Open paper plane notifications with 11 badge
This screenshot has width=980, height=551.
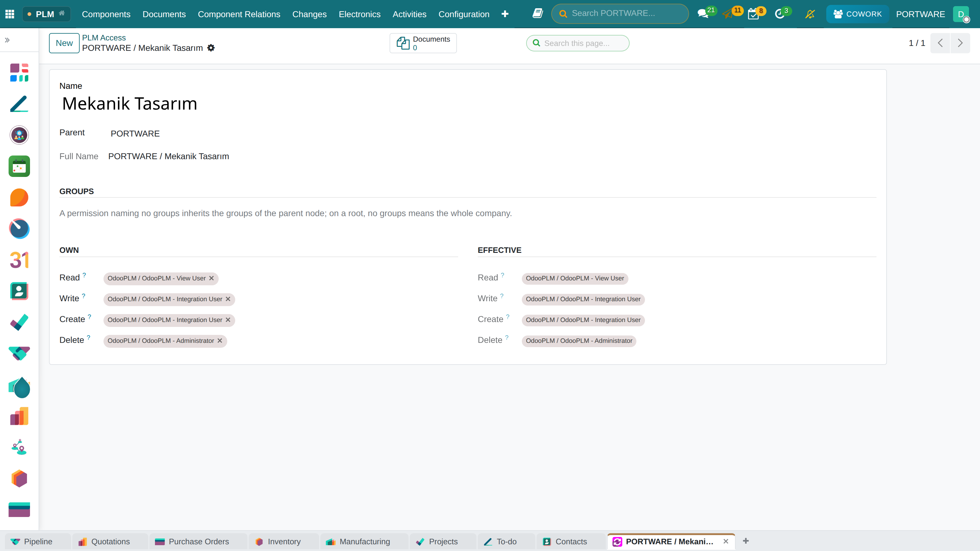[732, 13]
